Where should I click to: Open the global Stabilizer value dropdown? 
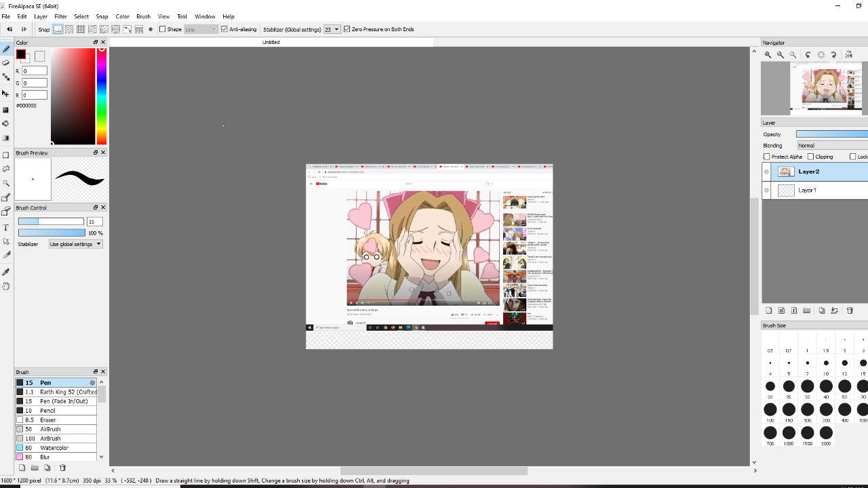pos(332,29)
